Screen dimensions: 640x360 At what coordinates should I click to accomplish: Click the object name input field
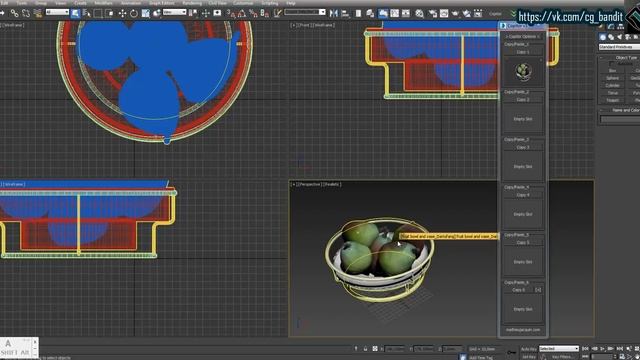click(x=620, y=119)
